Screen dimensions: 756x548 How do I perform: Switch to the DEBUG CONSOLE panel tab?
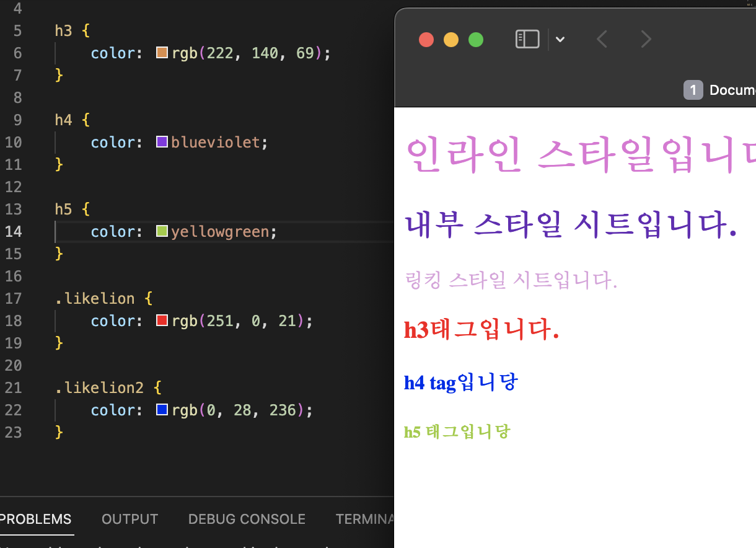coord(247,519)
